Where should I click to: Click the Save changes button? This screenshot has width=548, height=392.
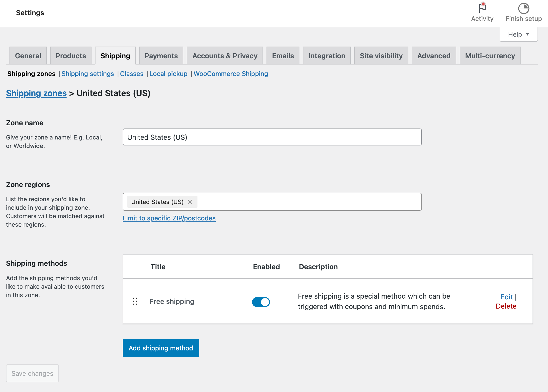(x=32, y=373)
